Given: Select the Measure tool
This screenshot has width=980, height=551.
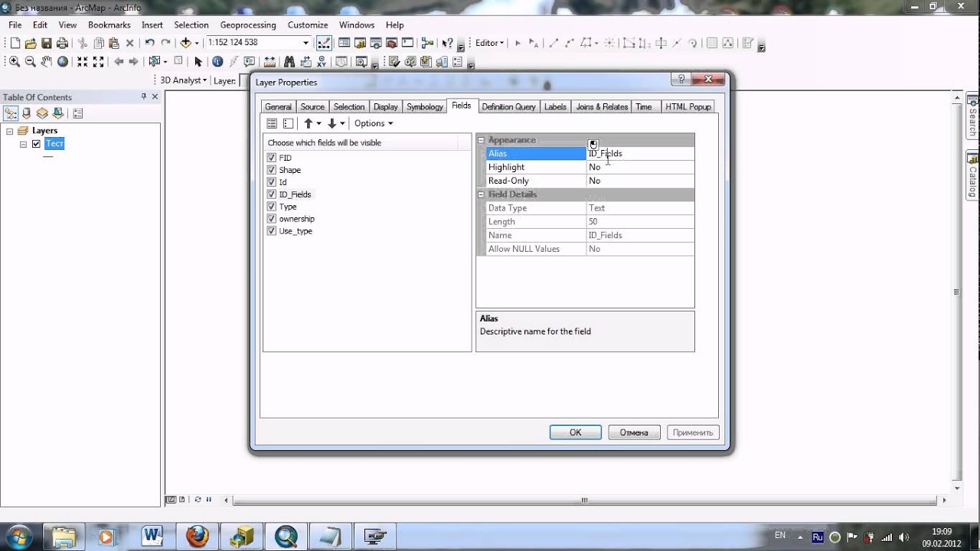Looking at the screenshot, I should point(269,61).
